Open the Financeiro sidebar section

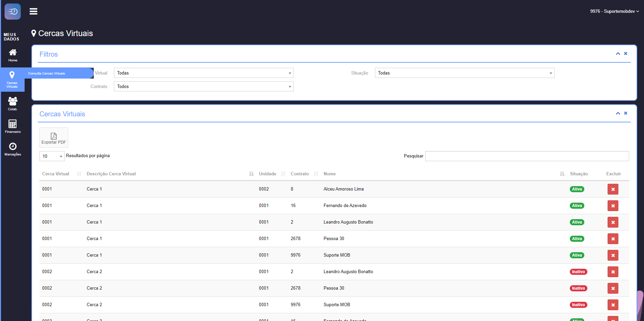tap(13, 126)
